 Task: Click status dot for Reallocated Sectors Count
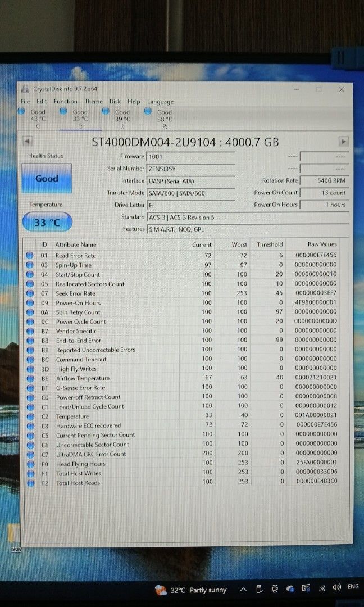tap(29, 284)
